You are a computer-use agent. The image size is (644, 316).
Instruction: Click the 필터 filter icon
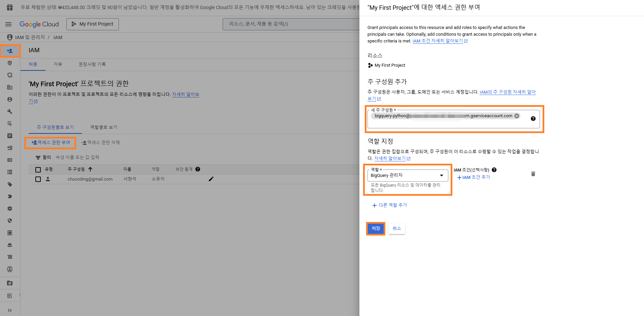tap(38, 157)
